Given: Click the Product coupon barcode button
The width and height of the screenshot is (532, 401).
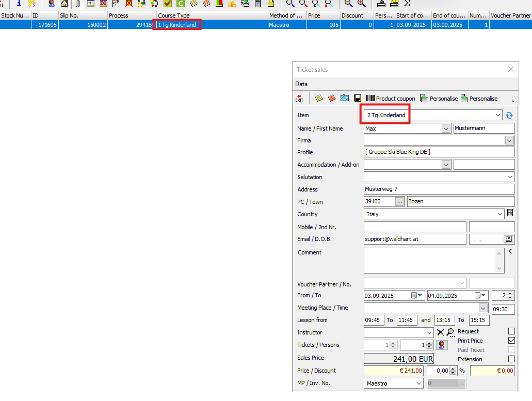Looking at the screenshot, I should click(x=391, y=98).
